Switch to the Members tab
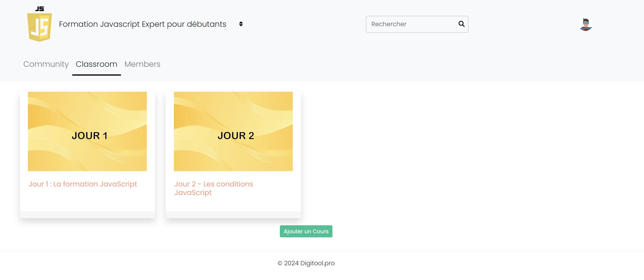This screenshot has width=644, height=280. [142, 64]
